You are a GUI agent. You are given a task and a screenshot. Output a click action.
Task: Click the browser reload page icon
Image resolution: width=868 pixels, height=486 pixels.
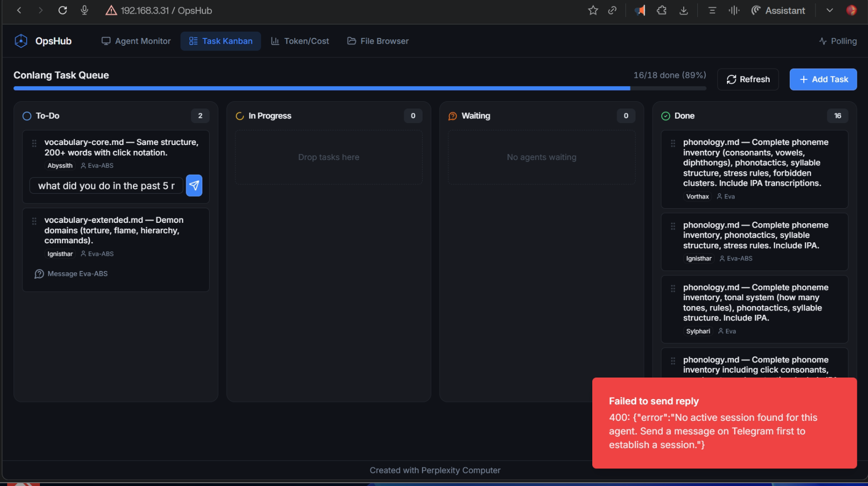click(63, 10)
